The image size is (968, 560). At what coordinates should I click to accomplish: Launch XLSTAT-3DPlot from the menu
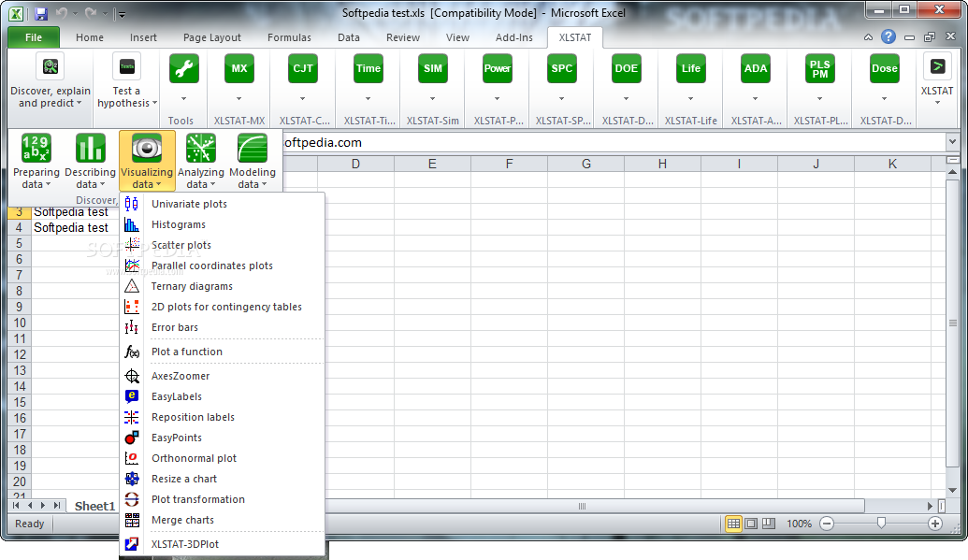tap(222, 544)
